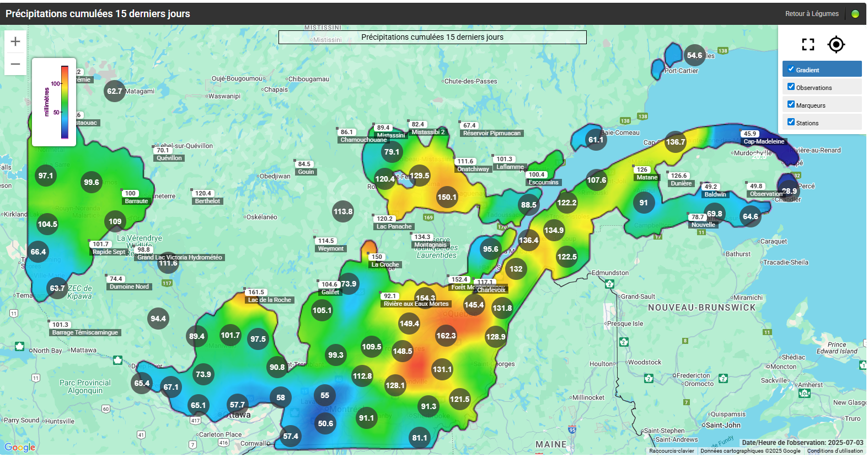The height and width of the screenshot is (456, 868).
Task: Click the 162.3 precipitation marker
Action: [x=446, y=336]
